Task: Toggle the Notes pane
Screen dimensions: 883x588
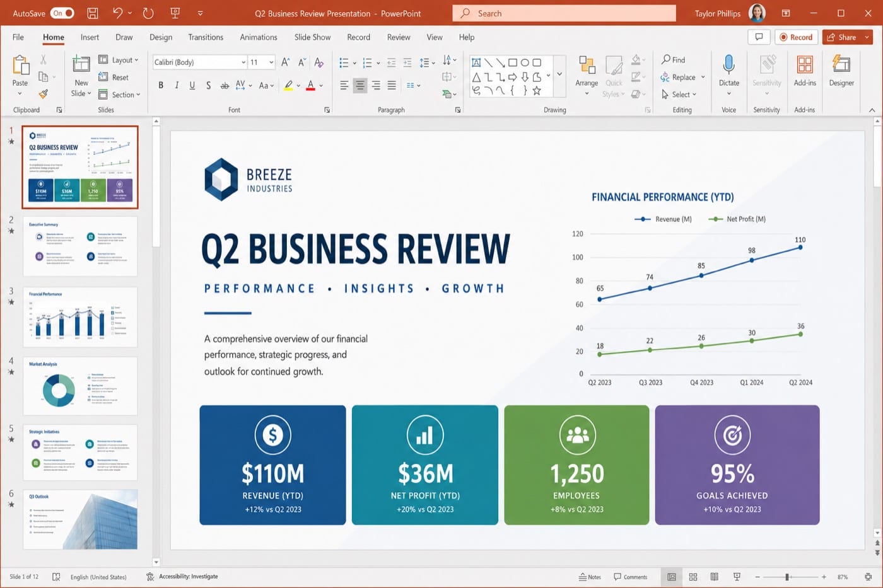Action: [x=590, y=577]
